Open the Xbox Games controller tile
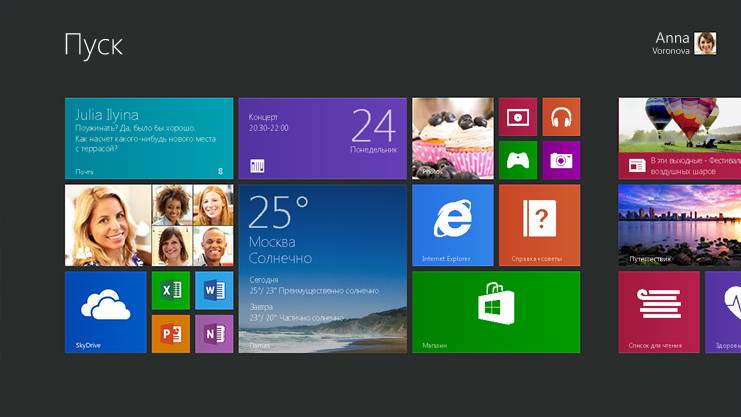This screenshot has width=741, height=417. point(517,160)
